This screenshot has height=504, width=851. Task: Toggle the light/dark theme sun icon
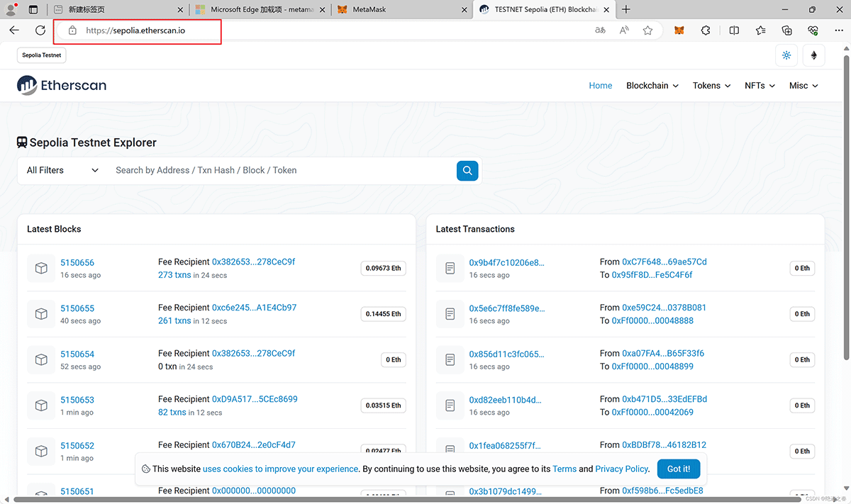click(x=786, y=55)
